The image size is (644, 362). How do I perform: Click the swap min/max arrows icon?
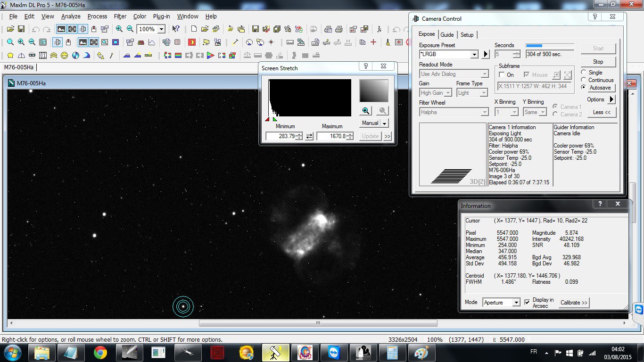pos(309,136)
